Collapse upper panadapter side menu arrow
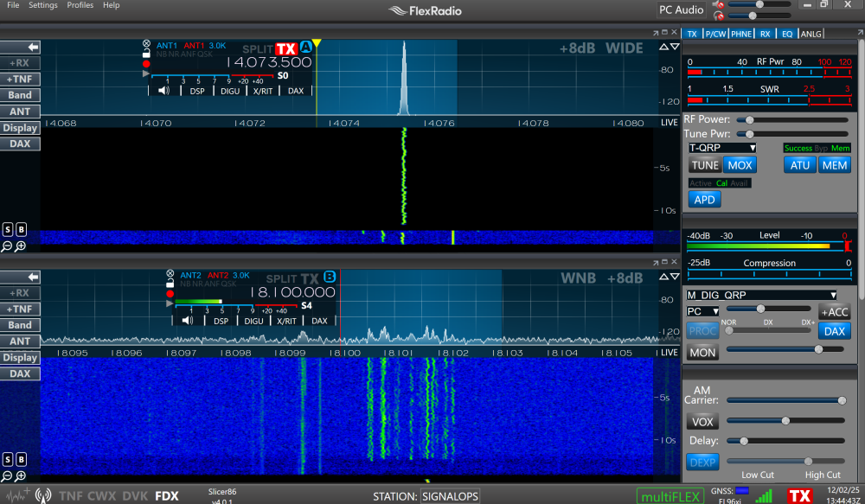The height and width of the screenshot is (504, 865). (21, 48)
